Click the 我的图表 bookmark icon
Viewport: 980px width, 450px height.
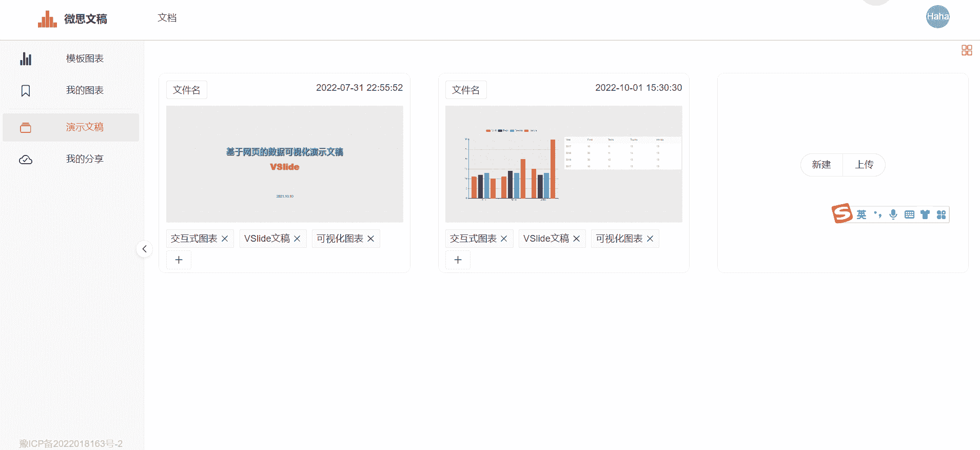point(26,91)
